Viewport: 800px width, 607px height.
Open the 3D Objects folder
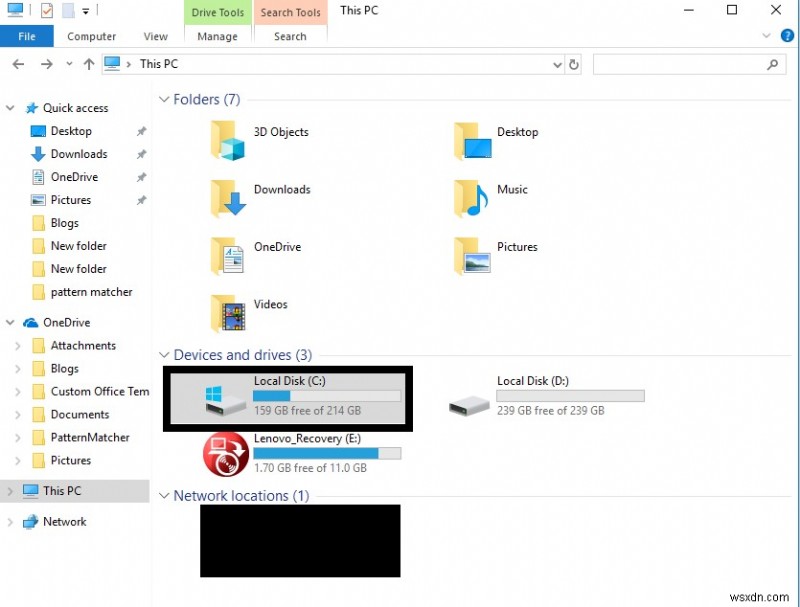tap(225, 140)
